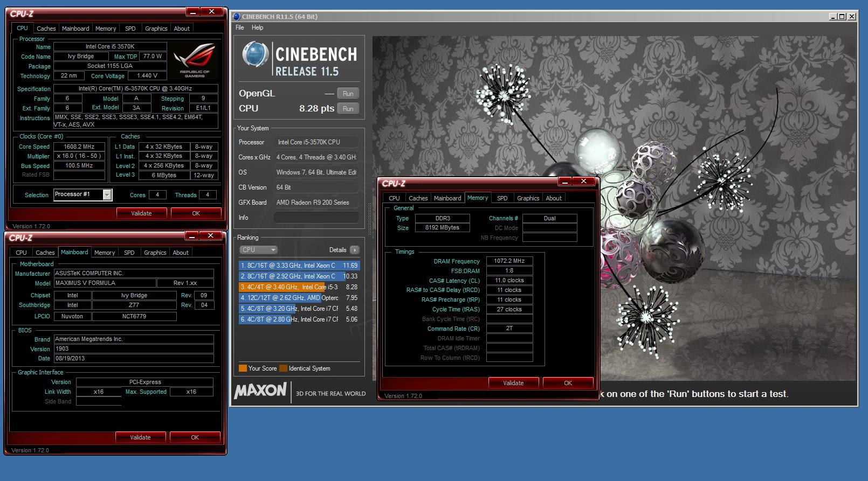
Task: Select ranking row 12C/12T @ 2.62 GHz Opteron
Action: (299, 298)
